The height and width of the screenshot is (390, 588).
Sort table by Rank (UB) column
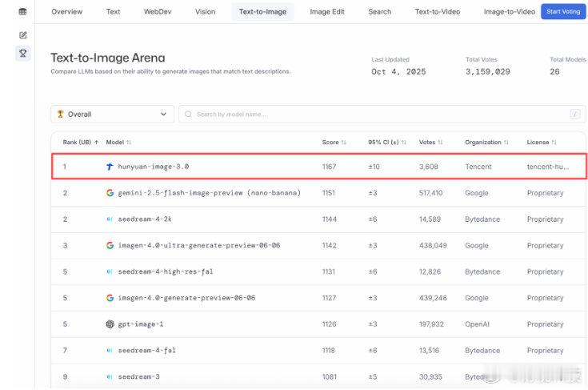(x=80, y=142)
